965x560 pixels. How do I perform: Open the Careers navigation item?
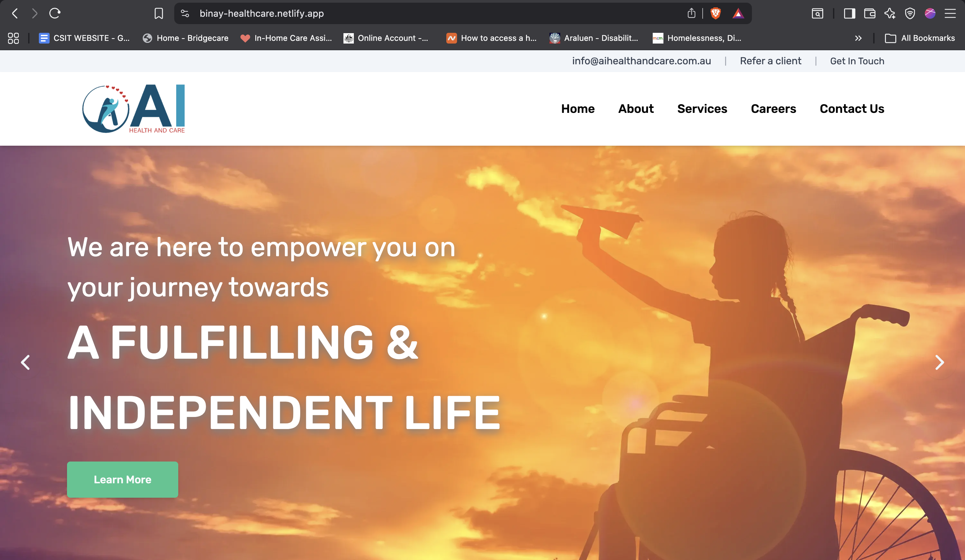click(773, 109)
